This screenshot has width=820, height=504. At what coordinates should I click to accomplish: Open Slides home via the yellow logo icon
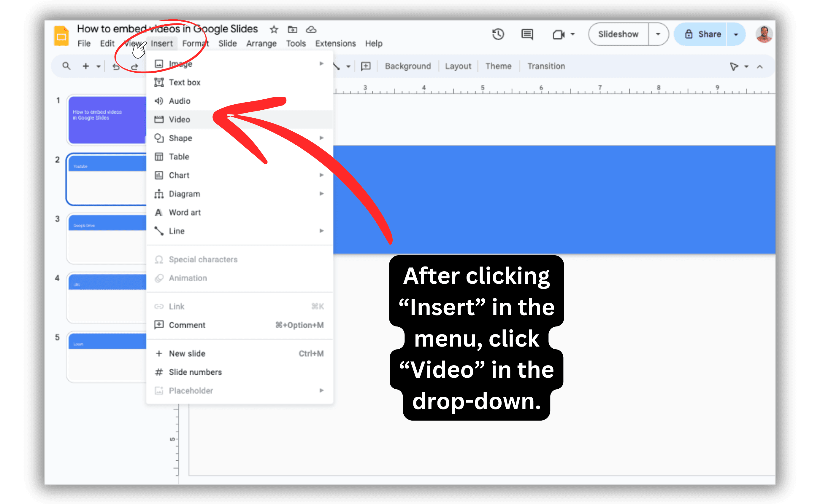[x=61, y=35]
